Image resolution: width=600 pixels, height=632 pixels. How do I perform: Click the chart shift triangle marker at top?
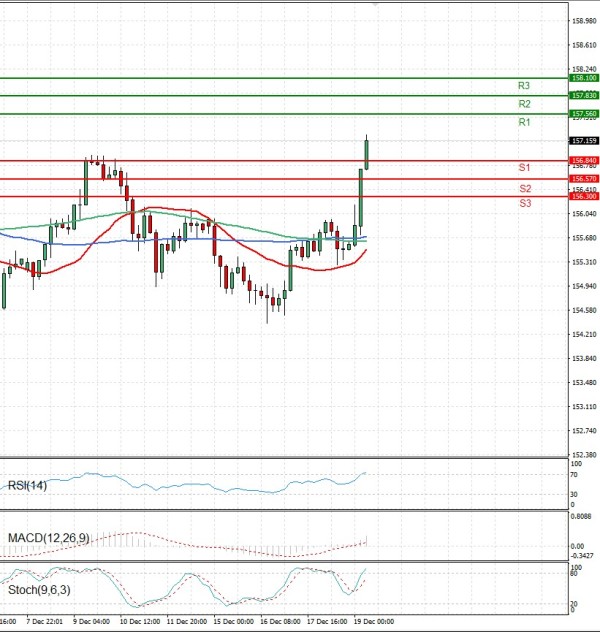[374, 4]
